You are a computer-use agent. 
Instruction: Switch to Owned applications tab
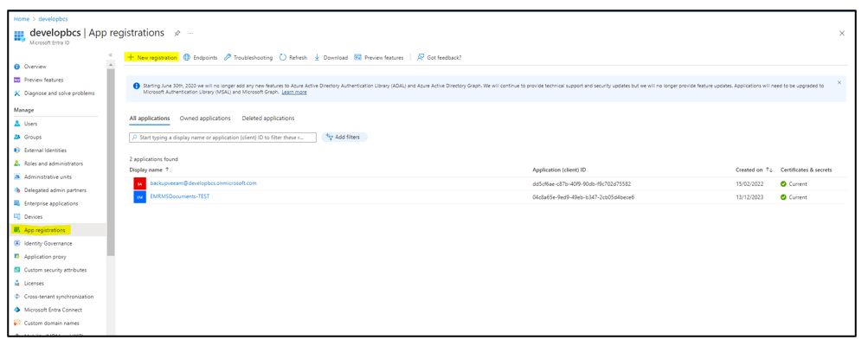click(205, 119)
